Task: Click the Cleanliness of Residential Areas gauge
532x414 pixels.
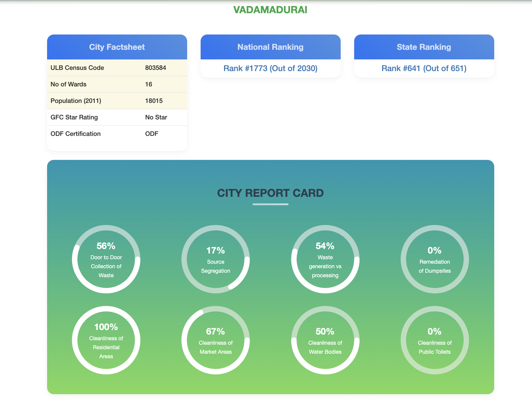Action: [106, 340]
